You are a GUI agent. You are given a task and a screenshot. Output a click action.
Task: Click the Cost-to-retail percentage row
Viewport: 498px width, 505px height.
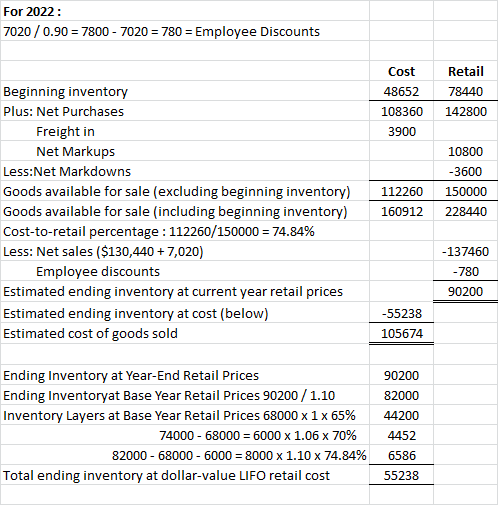click(x=159, y=232)
